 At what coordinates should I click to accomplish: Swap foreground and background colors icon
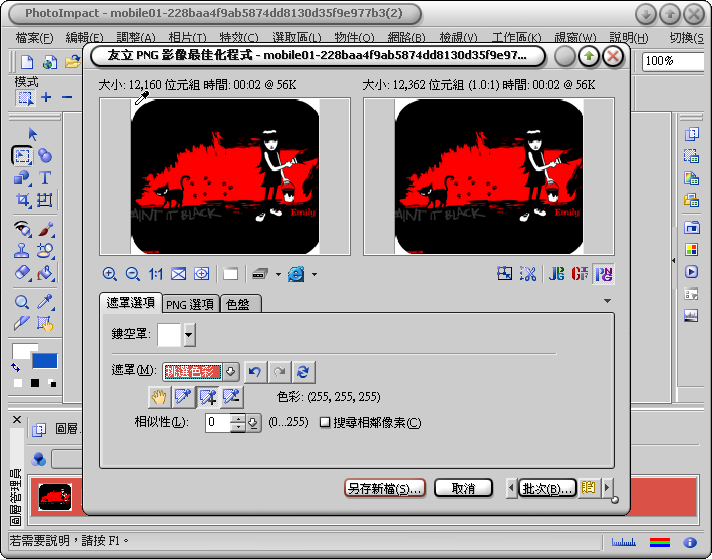click(x=16, y=367)
